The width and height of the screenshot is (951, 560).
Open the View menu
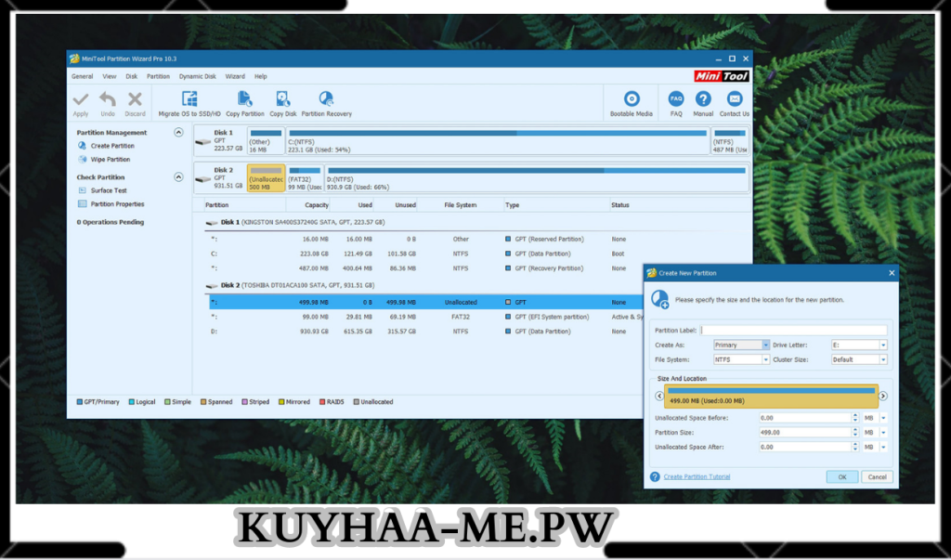point(110,76)
